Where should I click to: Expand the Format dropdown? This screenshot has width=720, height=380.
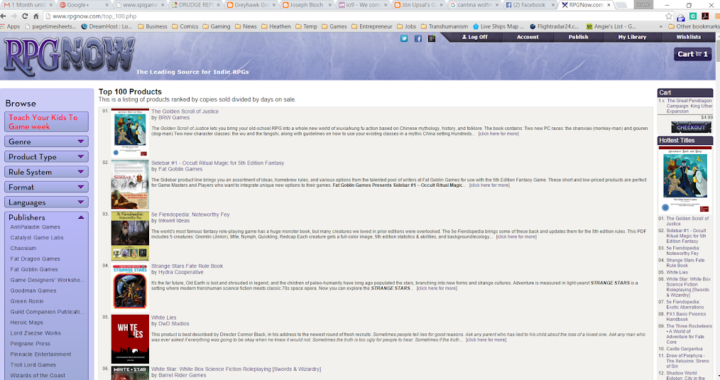point(46,187)
